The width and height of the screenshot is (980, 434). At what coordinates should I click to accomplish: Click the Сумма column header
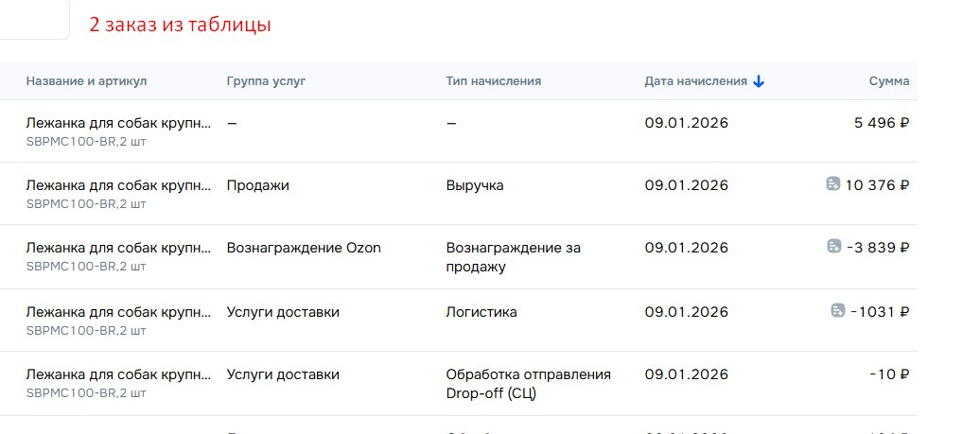pos(888,81)
